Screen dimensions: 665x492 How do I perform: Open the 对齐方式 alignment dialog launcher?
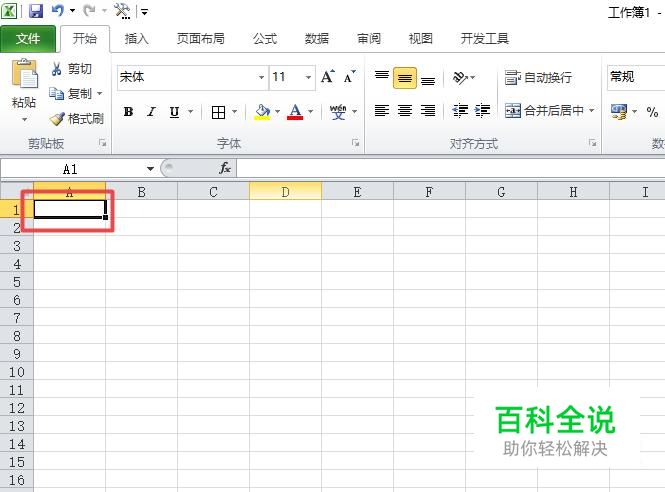(592, 143)
